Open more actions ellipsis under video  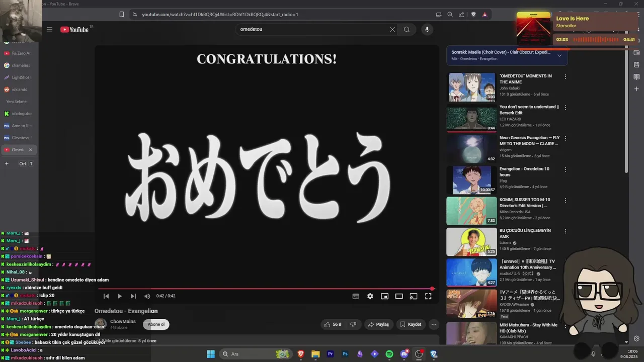[x=434, y=324]
